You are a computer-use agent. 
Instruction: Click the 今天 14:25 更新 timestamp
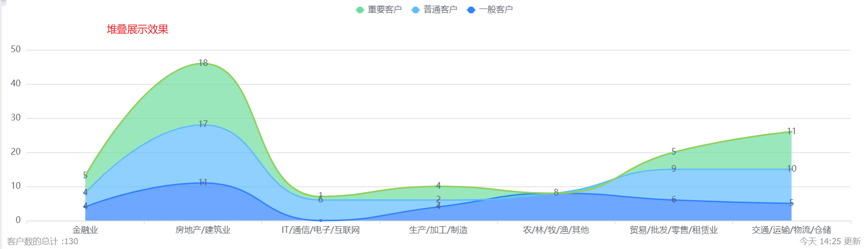[830, 241]
